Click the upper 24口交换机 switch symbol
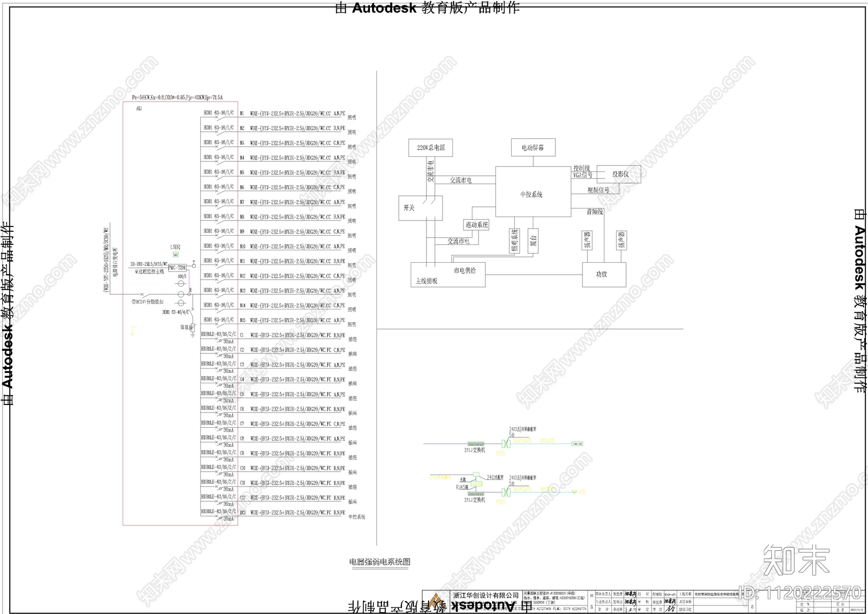Viewport: 868px width, 614px height. coord(475,444)
